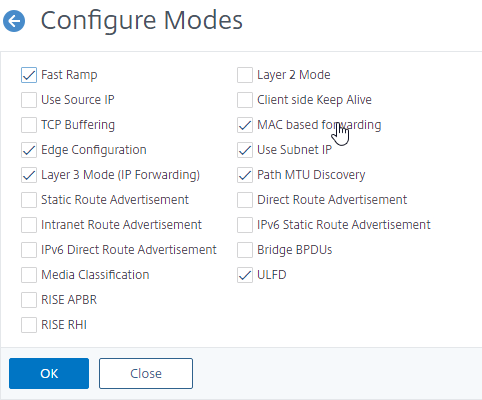This screenshot has width=482, height=400.
Task: Uncheck the Fast Ramp checkbox
Action: 29,75
